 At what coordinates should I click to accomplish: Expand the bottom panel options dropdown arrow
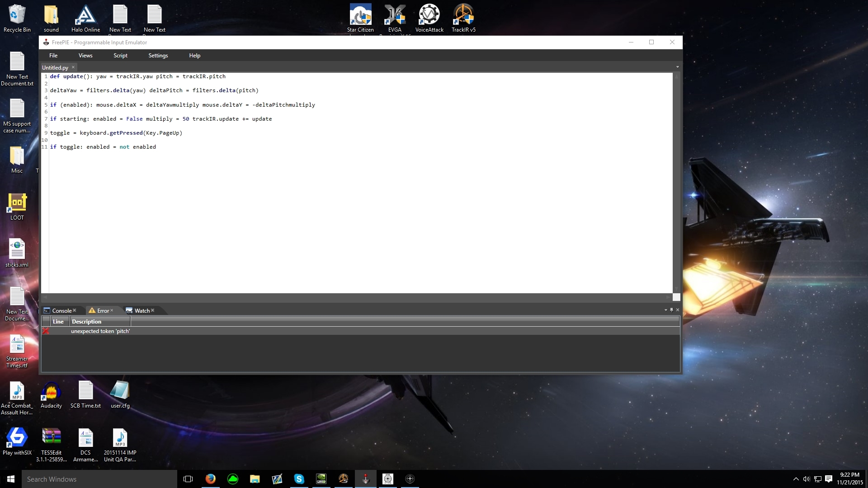665,310
